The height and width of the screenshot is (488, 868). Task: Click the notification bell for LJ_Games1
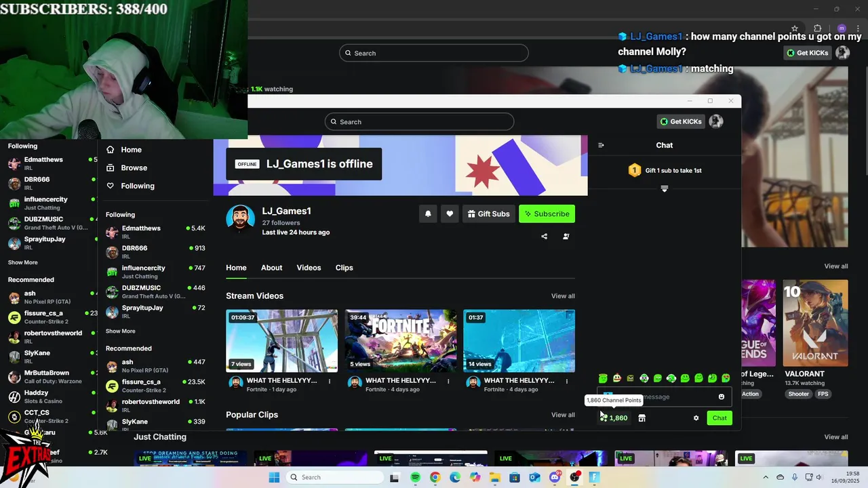pos(428,214)
